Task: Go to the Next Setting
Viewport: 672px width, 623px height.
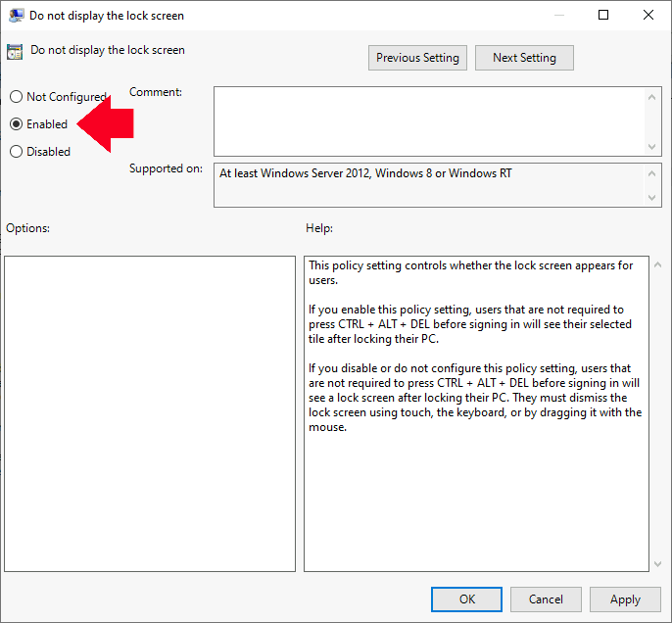Action: pos(524,58)
